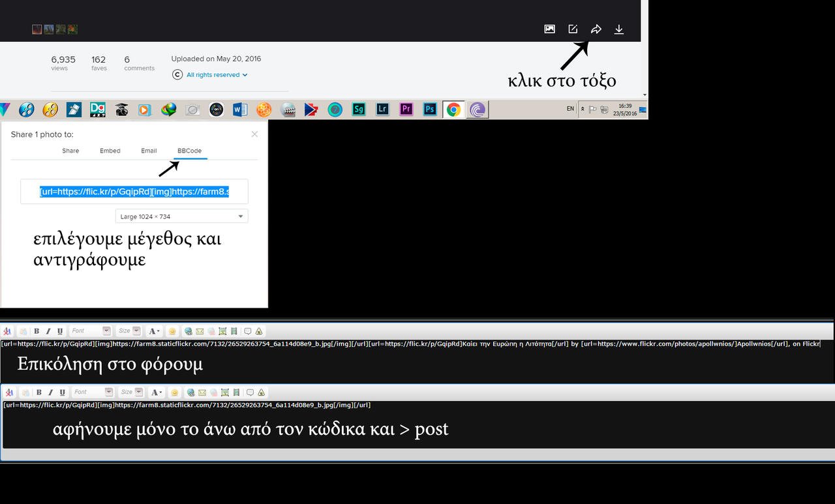This screenshot has height=504, width=835.
Task: Select the BBCode text in the share field
Action: point(134,191)
